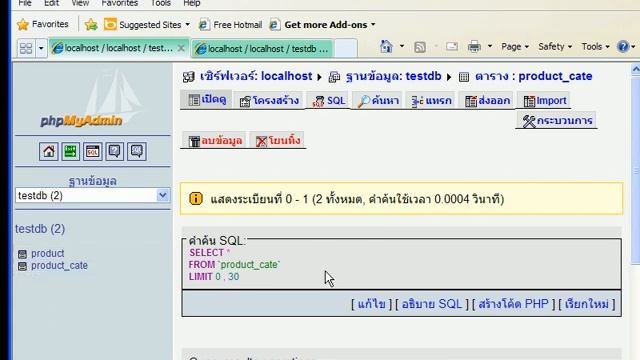
Task: Open Quick Tabs grid icon
Action: pyautogui.click(x=26, y=49)
